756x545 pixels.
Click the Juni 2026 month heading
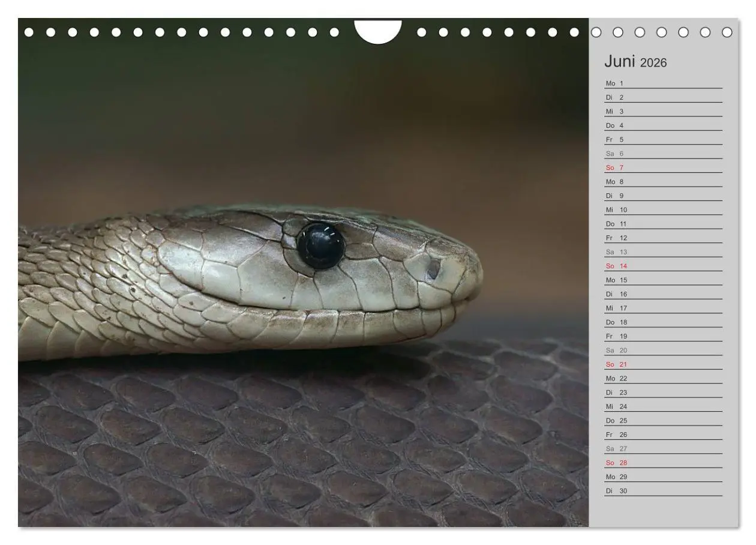pos(635,62)
